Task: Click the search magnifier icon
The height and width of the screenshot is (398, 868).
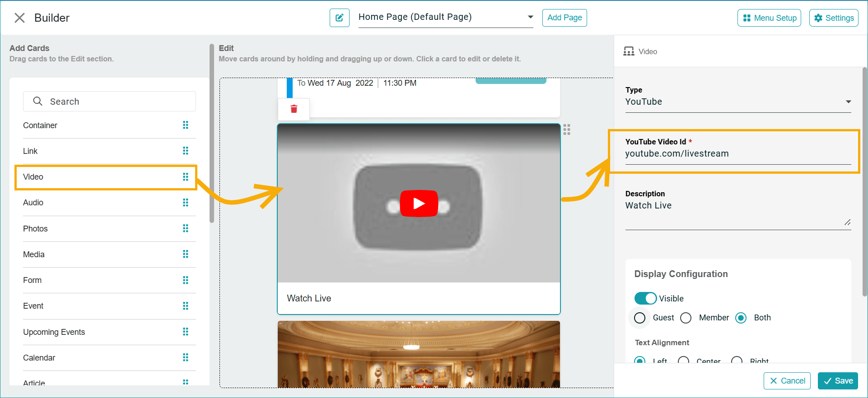Action: pos(38,101)
